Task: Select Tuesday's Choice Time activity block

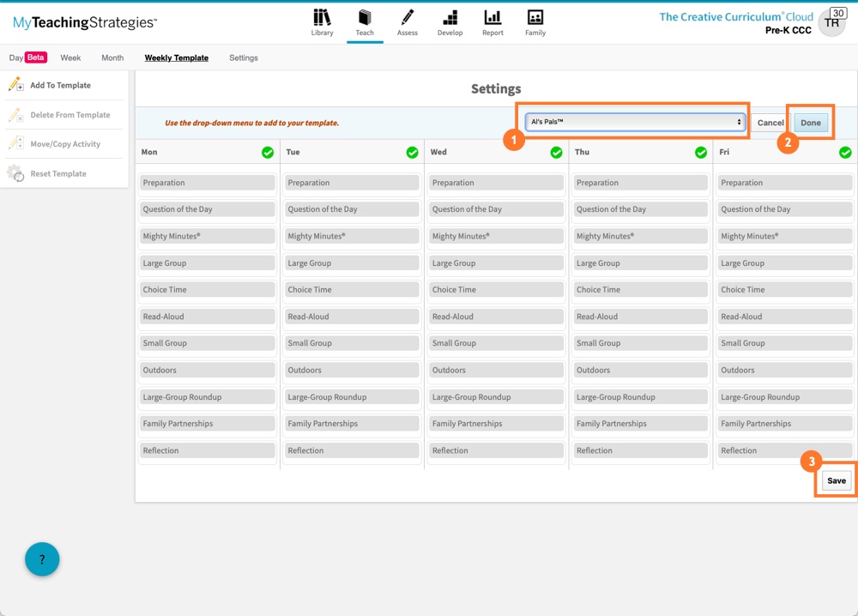Action: point(352,290)
